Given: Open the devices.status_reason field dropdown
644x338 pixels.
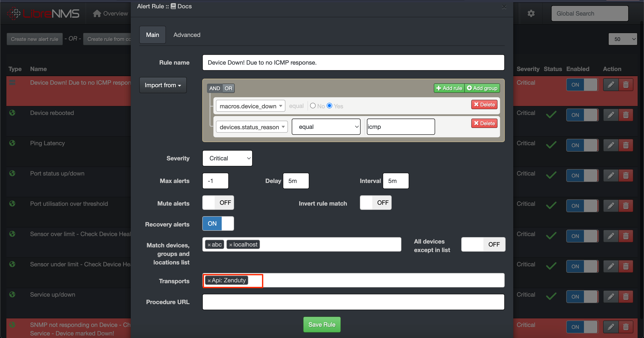Looking at the screenshot, I should (252, 127).
